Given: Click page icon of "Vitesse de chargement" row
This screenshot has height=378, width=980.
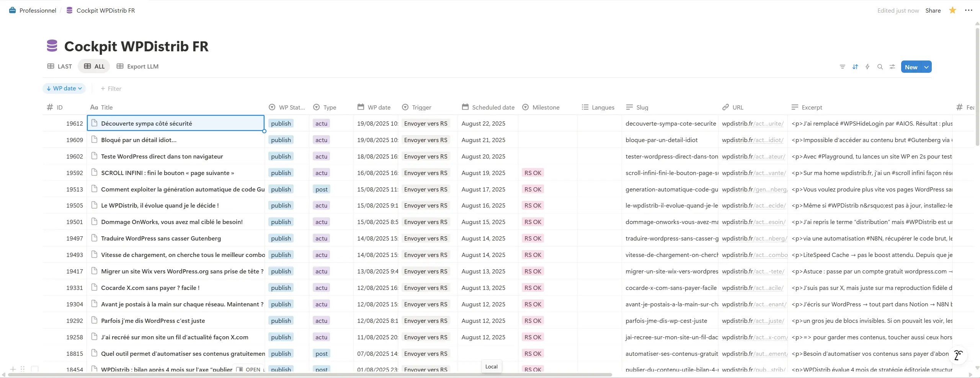Looking at the screenshot, I should [x=94, y=254].
